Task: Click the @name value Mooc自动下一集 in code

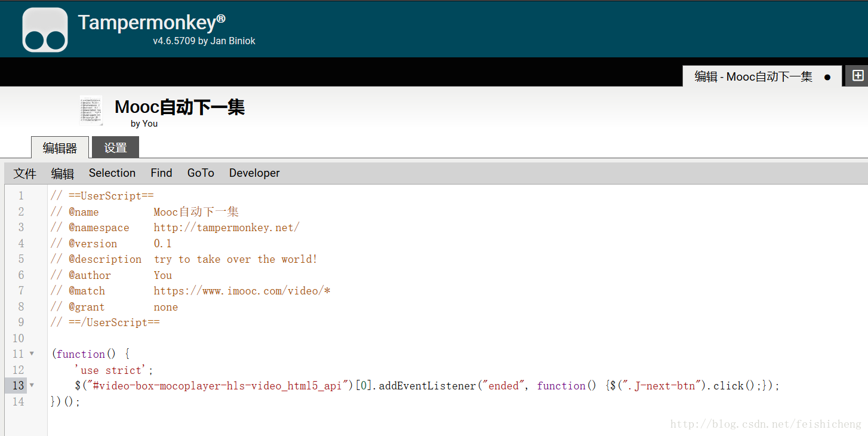Action: (196, 211)
